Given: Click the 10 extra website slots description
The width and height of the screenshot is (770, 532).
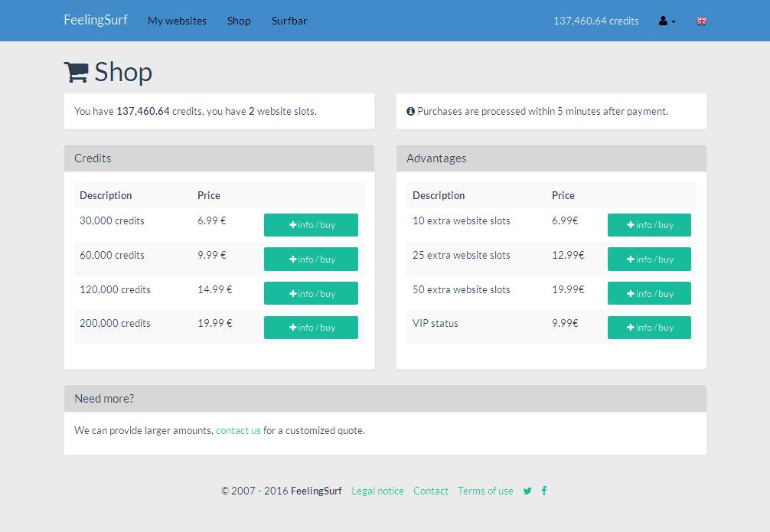Looking at the screenshot, I should click(x=461, y=220).
